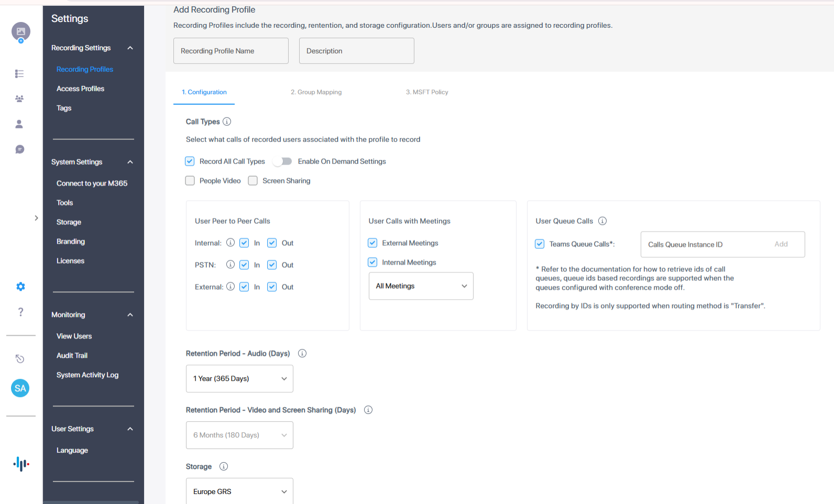Open the chat bubble icon in left rail

coord(20,150)
